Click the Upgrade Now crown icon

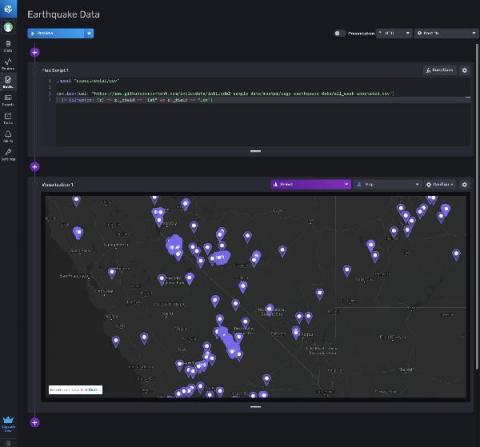tap(8, 423)
